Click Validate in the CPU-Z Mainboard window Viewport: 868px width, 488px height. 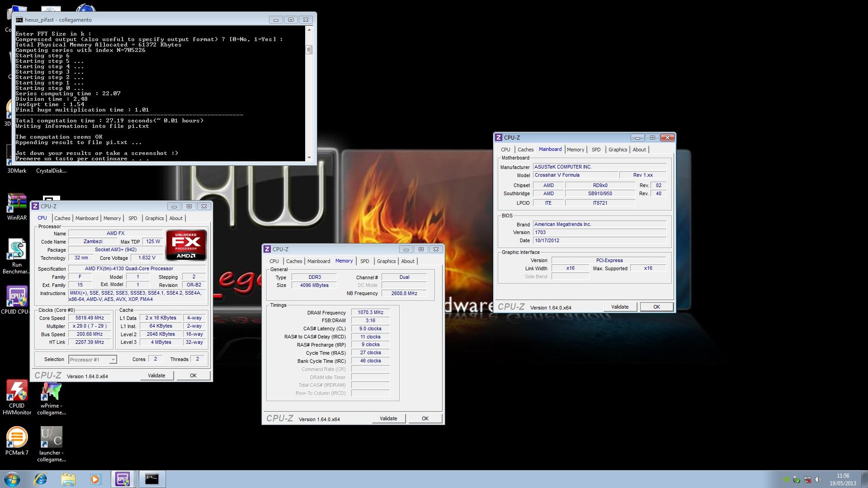point(620,307)
